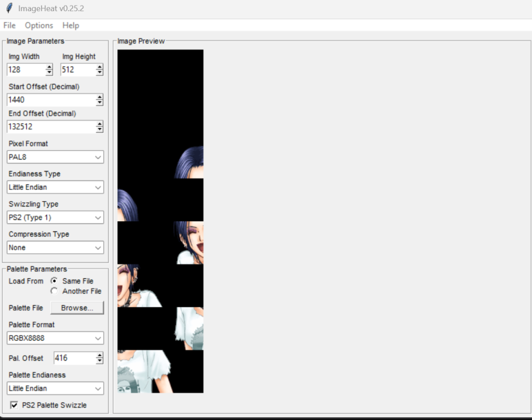The image size is (532, 420).
Task: Decrement the End Offset value
Action: 101,129
